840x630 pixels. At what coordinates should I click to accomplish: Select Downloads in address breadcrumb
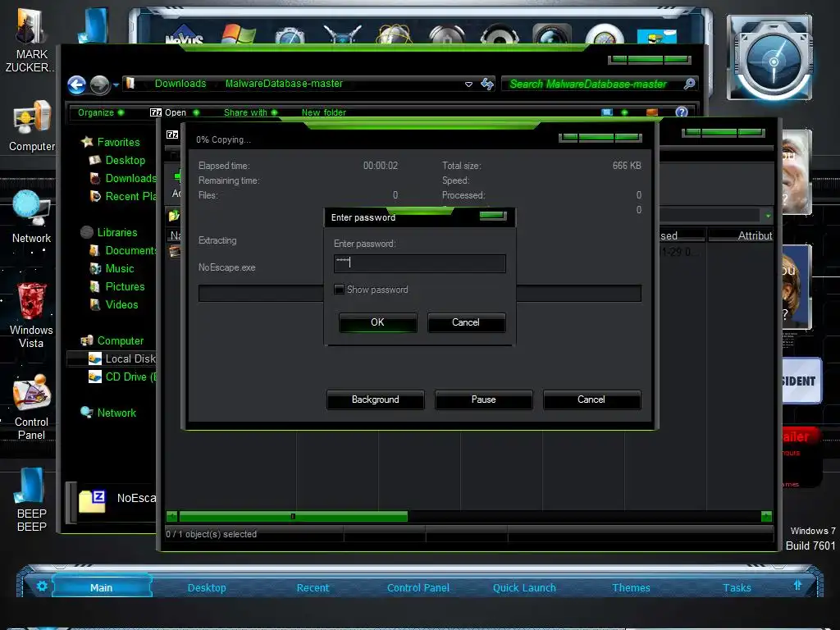click(180, 84)
